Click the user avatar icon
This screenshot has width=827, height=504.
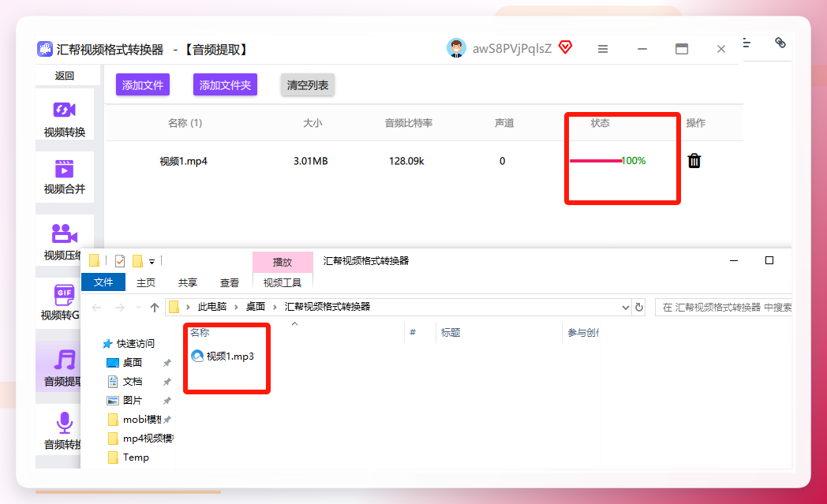[x=456, y=48]
